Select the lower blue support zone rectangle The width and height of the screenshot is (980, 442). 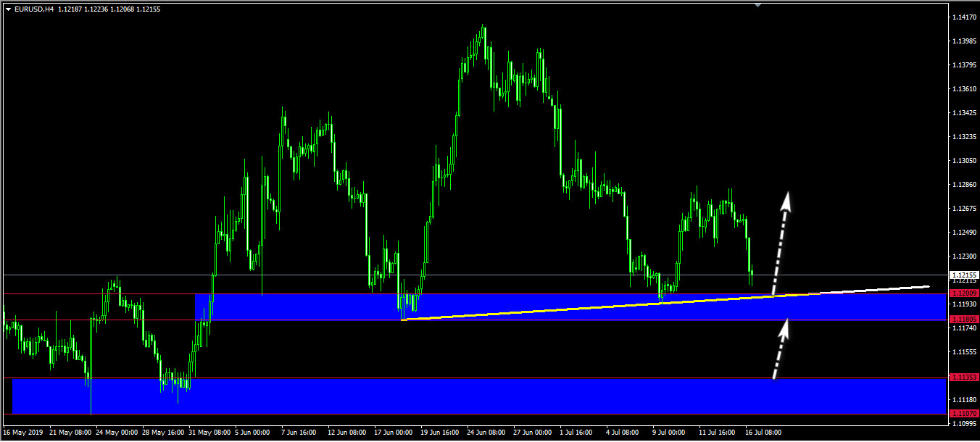pyautogui.click(x=480, y=396)
